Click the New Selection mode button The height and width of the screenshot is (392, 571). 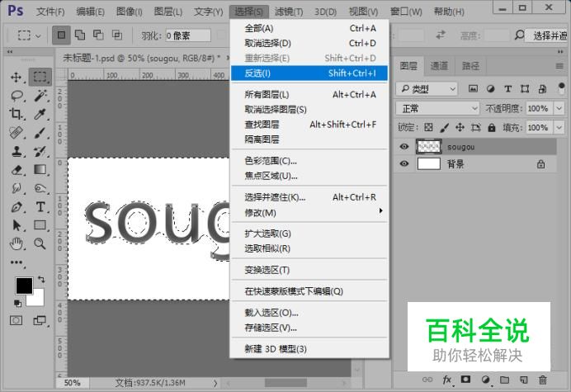[x=61, y=35]
